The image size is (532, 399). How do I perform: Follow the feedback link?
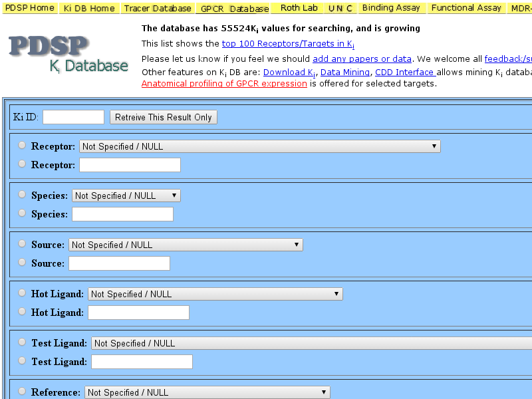click(x=508, y=59)
